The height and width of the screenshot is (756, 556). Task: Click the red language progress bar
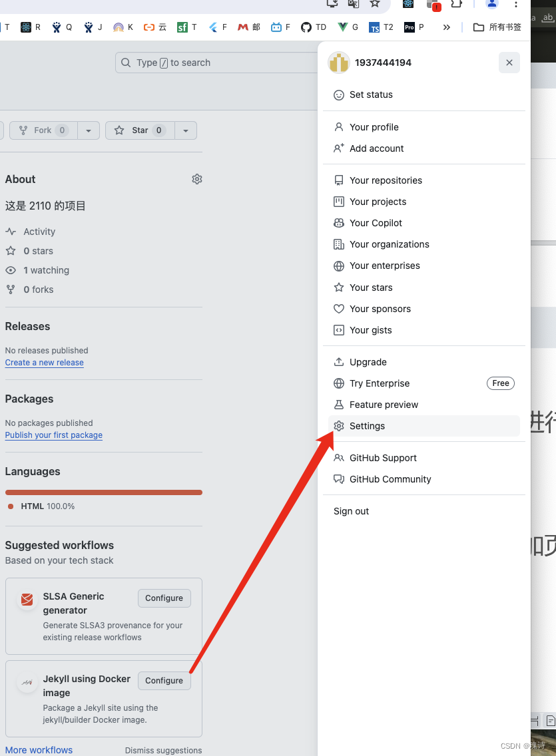tap(104, 492)
